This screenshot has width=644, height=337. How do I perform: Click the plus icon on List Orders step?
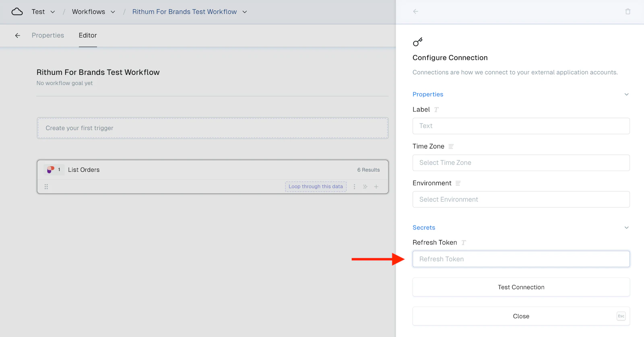[x=376, y=187]
